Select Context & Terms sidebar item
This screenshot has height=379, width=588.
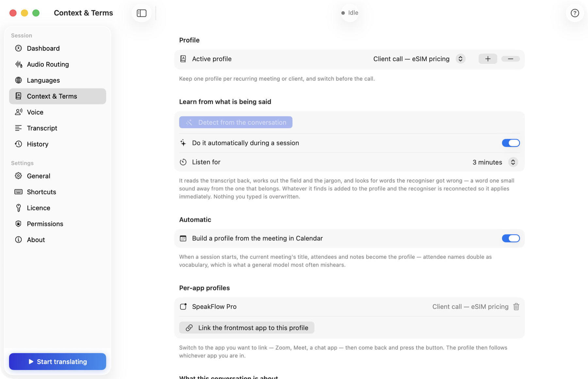[57, 96]
